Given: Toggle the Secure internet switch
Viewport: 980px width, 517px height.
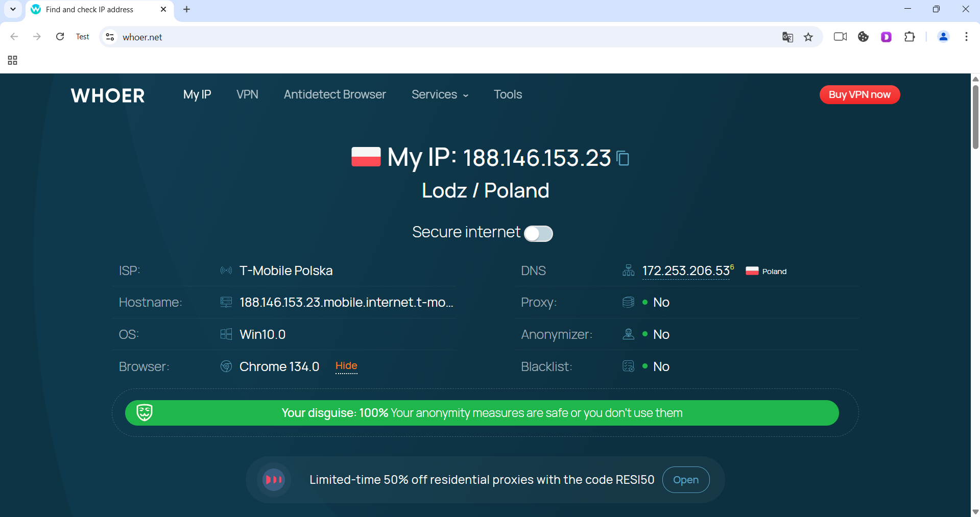Looking at the screenshot, I should [538, 233].
